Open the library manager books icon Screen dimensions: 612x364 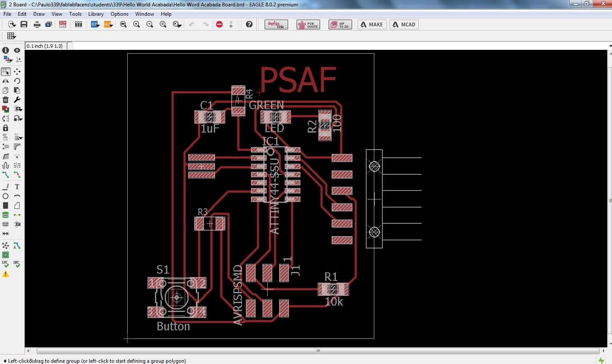(x=79, y=25)
